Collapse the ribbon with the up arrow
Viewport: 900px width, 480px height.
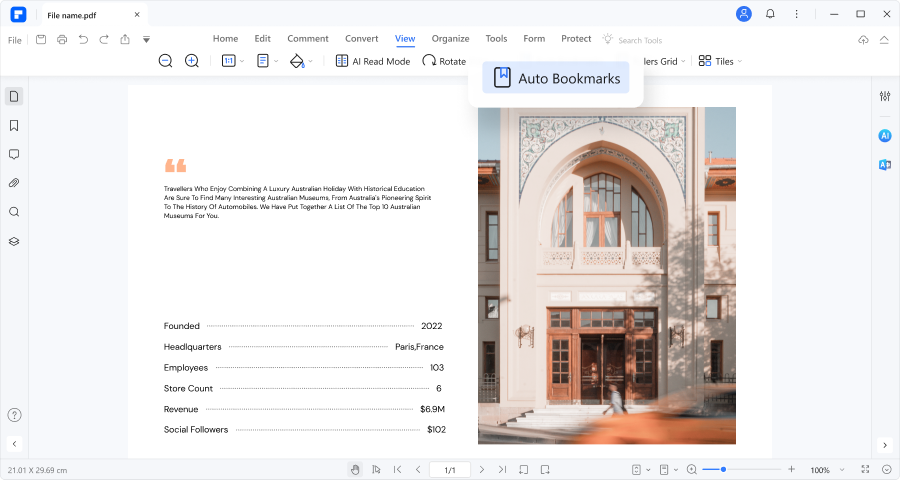(884, 40)
